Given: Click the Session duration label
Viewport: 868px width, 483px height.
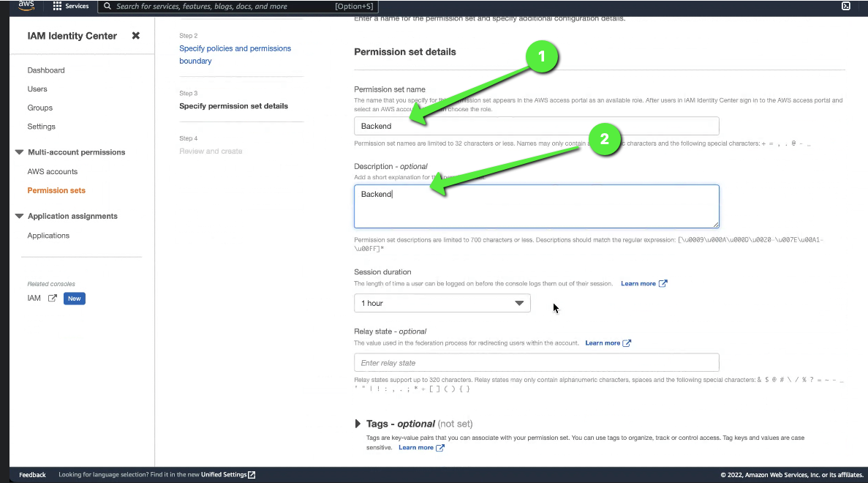Looking at the screenshot, I should (x=382, y=272).
